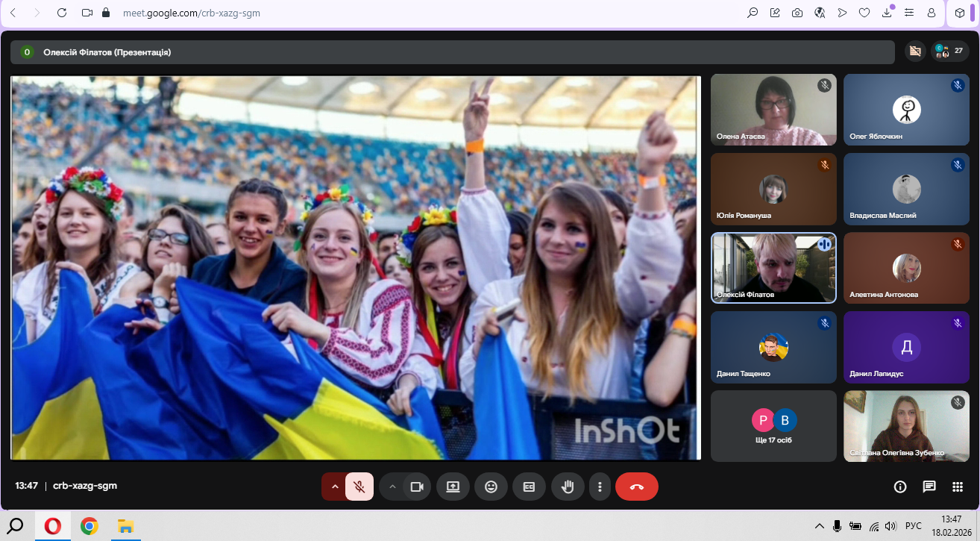Select Олексій Філатов's video tile
The image size is (980, 541).
[x=773, y=268]
